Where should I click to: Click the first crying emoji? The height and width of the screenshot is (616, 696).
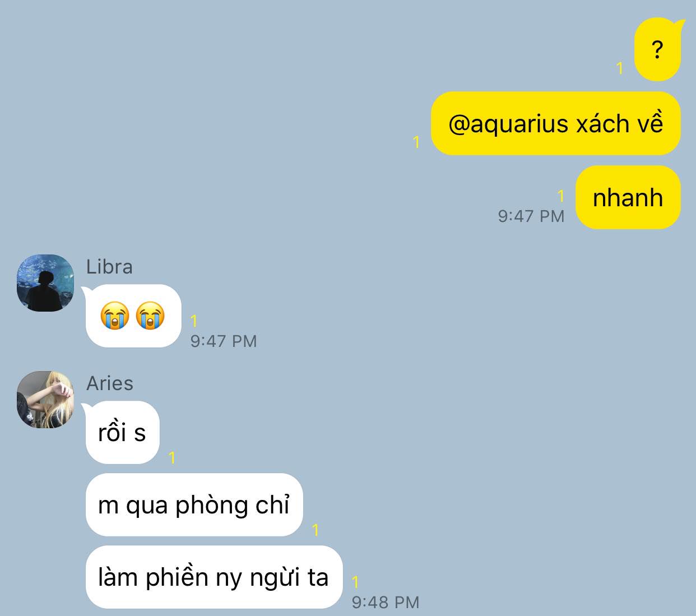coord(115,315)
